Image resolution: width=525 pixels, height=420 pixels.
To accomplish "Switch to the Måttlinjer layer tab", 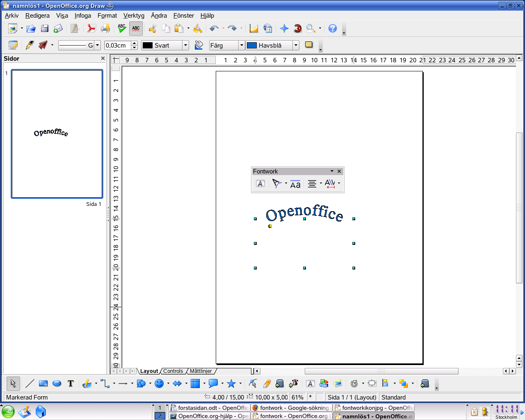I will tap(201, 371).
